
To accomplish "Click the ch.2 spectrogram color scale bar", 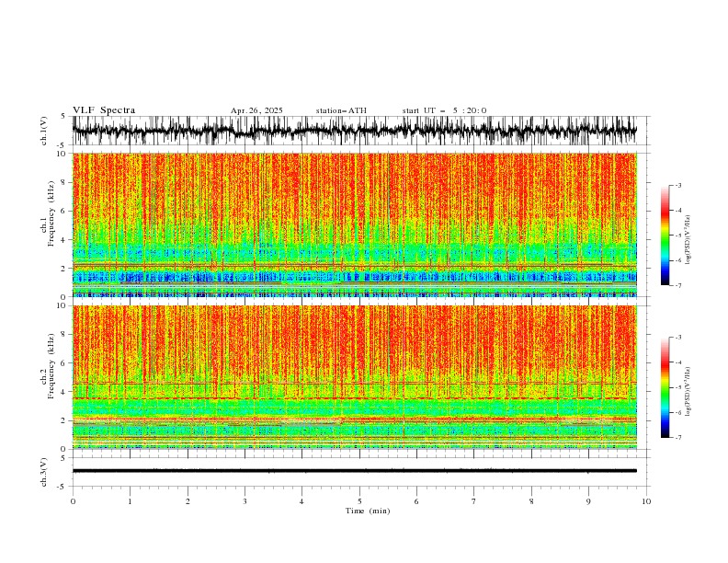I will 665,387.
